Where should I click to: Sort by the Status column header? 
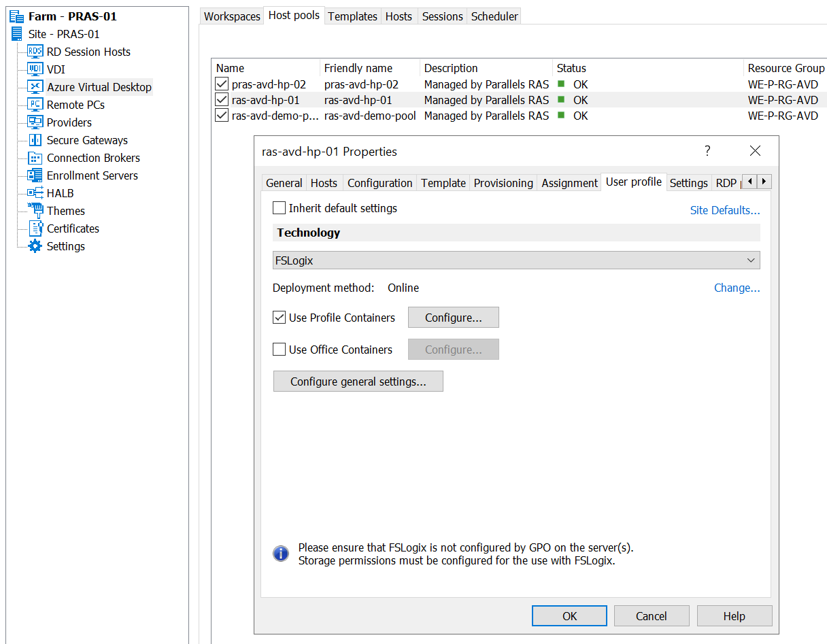pyautogui.click(x=648, y=68)
